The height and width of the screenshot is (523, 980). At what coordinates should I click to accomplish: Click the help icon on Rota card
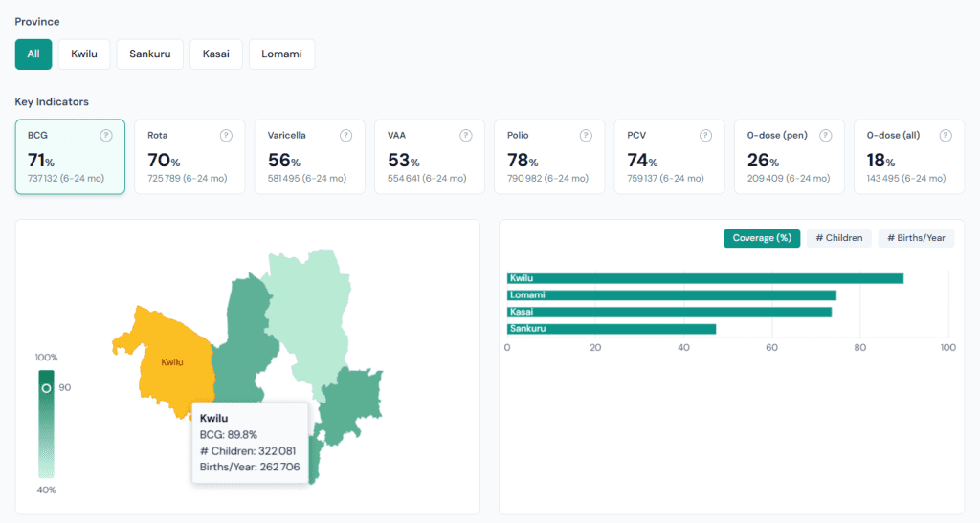[226, 136]
